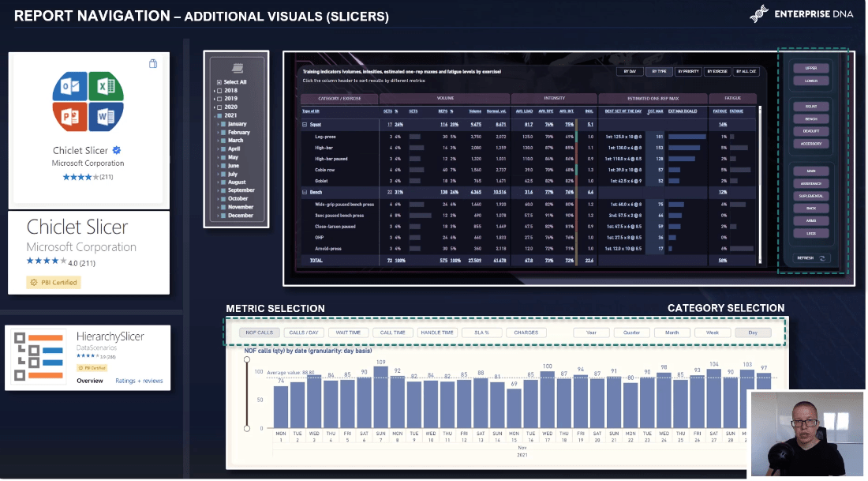Click the PBI Certified badge under Chiclet Slicer
This screenshot has width=868, height=481.
point(54,282)
